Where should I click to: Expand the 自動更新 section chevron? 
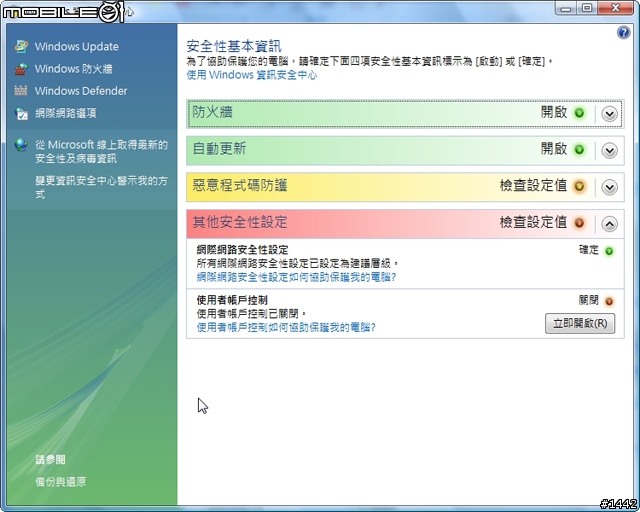[x=609, y=151]
